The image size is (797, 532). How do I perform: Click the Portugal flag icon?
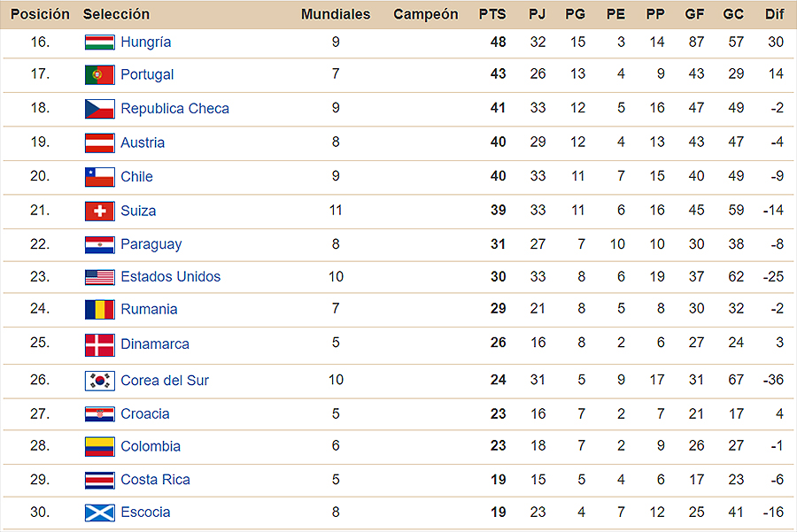[99, 74]
